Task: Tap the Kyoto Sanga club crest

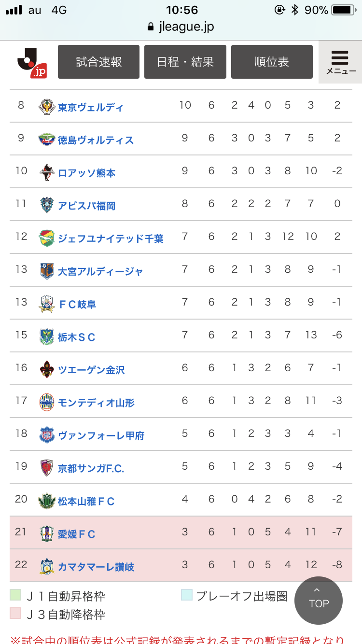Action: pyautogui.click(x=47, y=468)
